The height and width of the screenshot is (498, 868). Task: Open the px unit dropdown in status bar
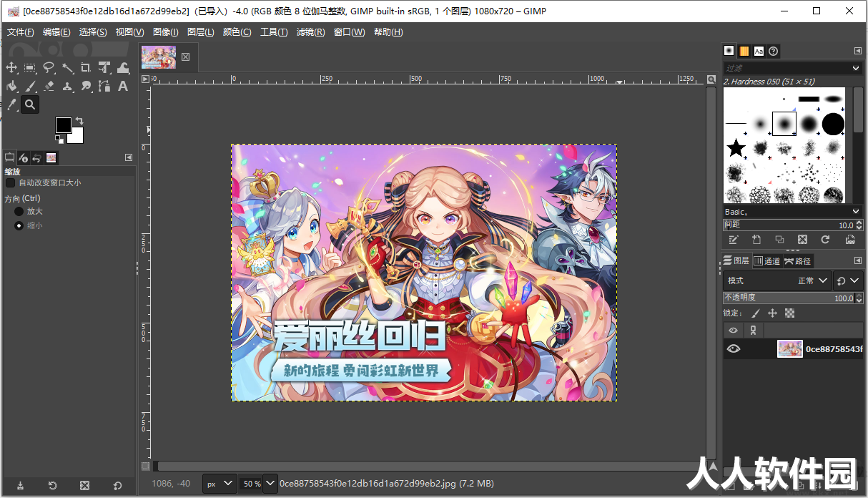tap(220, 484)
